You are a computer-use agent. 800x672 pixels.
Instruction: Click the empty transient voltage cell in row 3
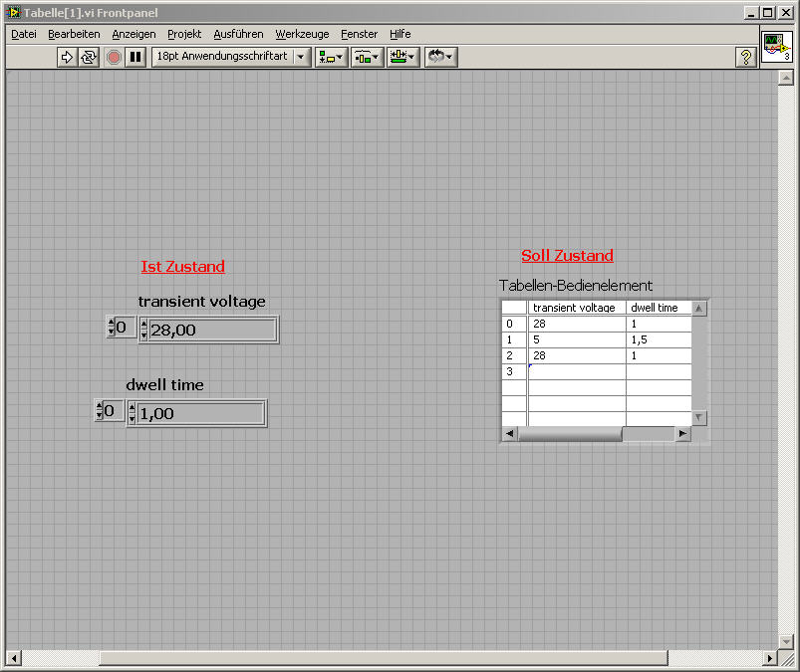coord(577,371)
